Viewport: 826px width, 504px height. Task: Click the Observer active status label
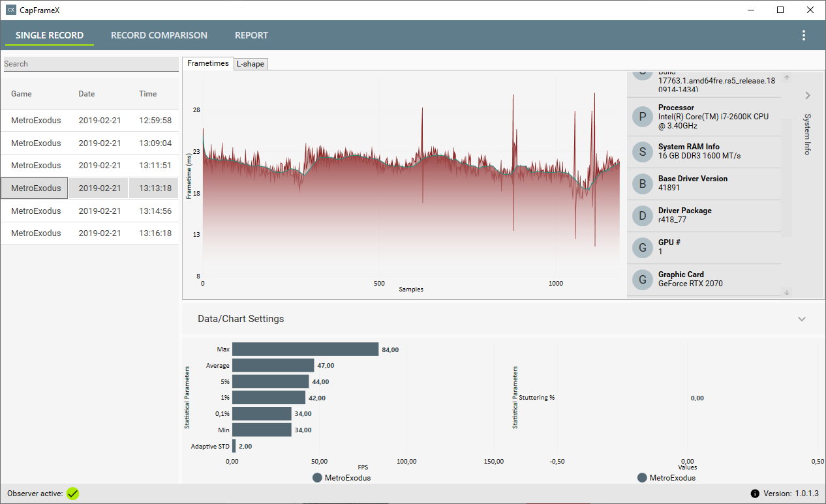point(35,494)
